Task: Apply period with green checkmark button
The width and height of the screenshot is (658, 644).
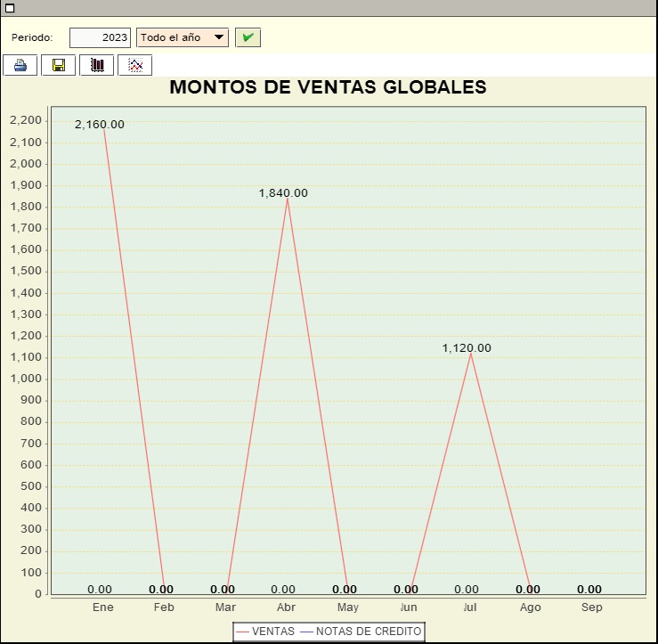Action: (x=248, y=37)
